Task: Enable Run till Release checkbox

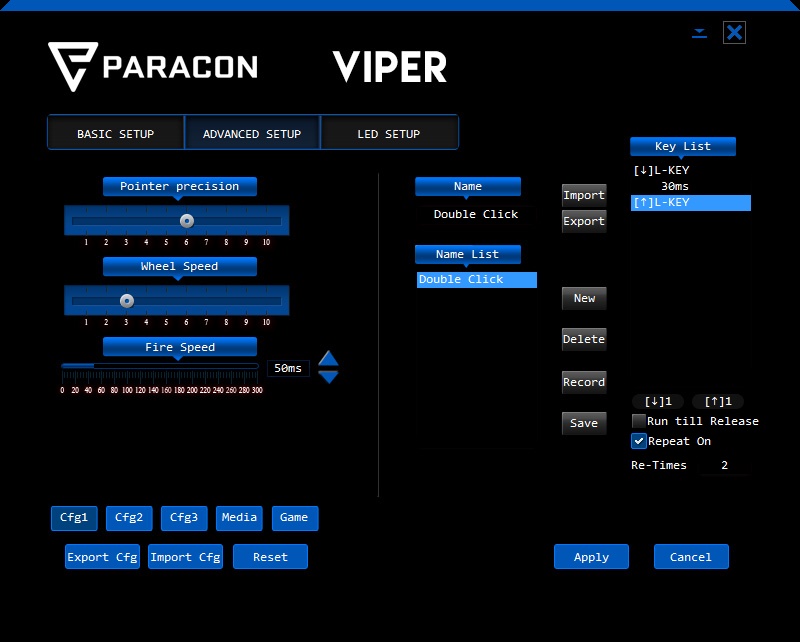Action: [x=639, y=421]
